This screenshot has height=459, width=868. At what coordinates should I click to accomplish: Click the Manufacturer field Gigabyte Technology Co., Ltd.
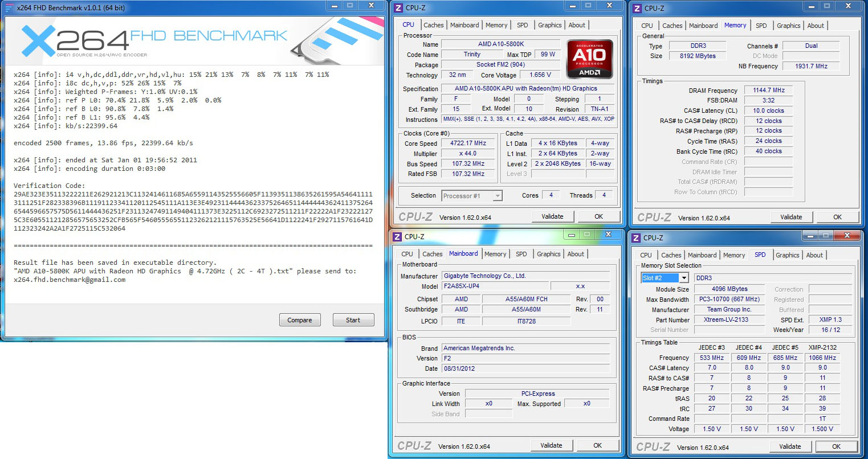click(526, 276)
